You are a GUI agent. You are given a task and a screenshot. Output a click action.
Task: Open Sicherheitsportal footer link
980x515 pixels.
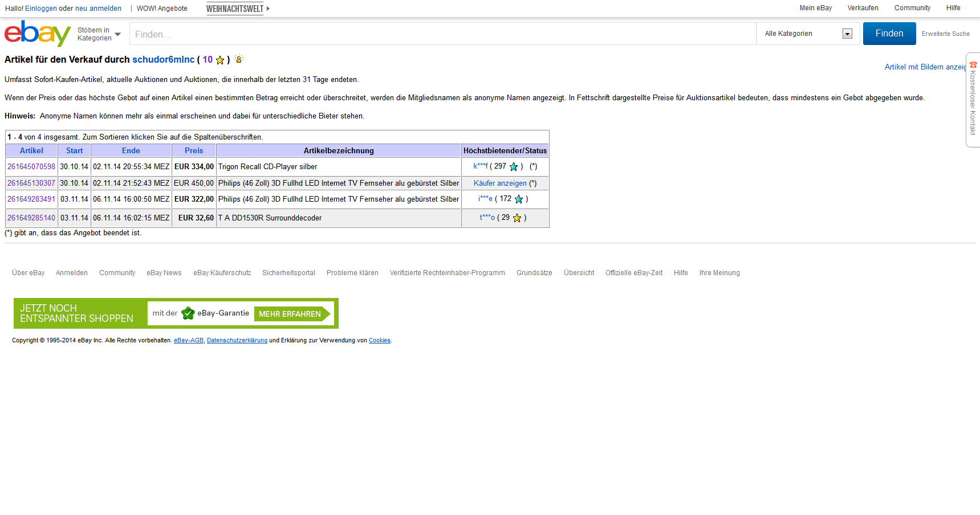pos(288,273)
